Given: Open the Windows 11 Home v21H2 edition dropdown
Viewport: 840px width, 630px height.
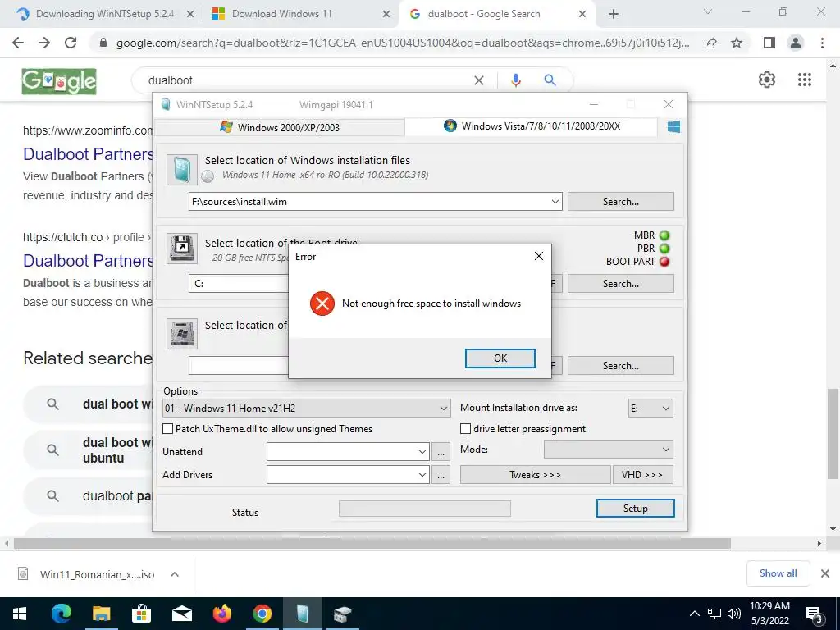Looking at the screenshot, I should (307, 409).
